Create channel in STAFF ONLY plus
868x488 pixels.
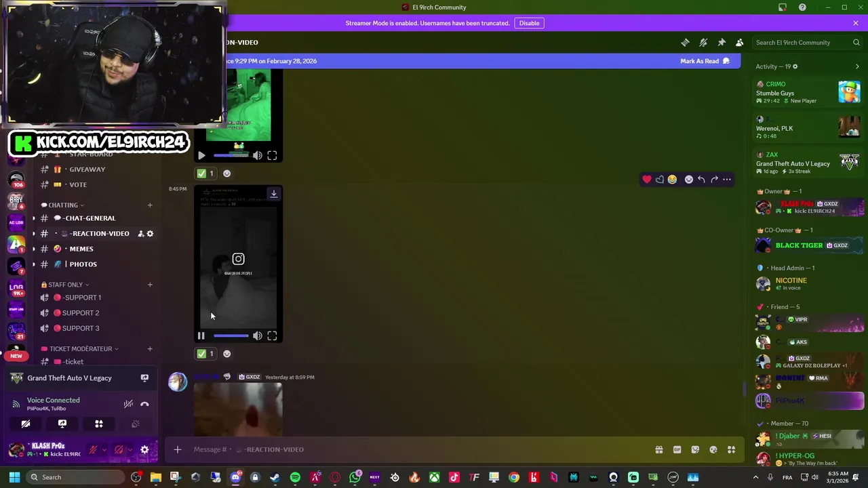(x=150, y=285)
